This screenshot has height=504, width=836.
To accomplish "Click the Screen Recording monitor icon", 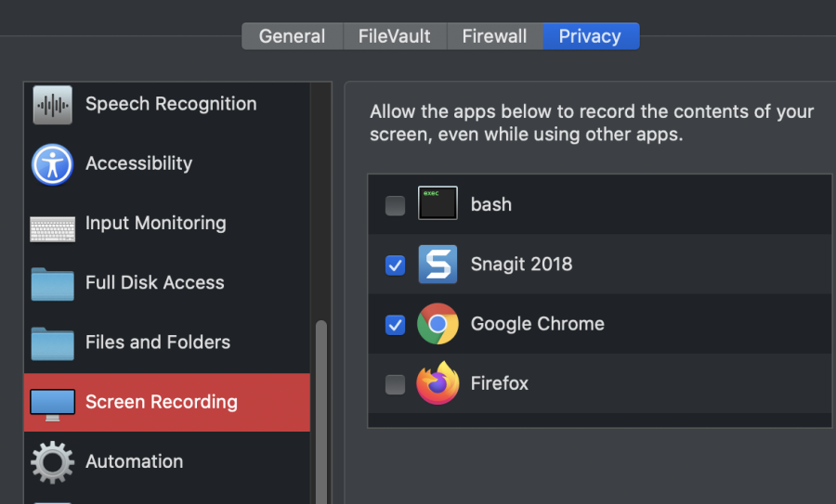I will coord(52,403).
